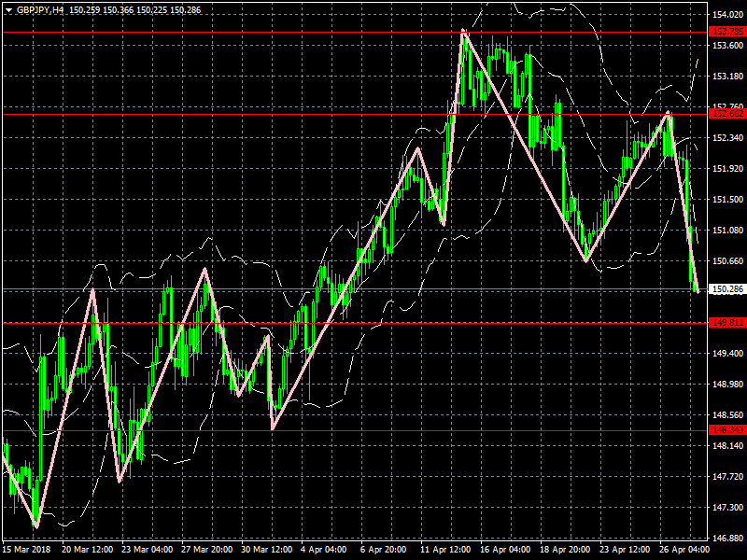Select the OHLC quote 150.259 150.366 150.225 150.286
The width and height of the screenshot is (747, 560).
[135, 10]
